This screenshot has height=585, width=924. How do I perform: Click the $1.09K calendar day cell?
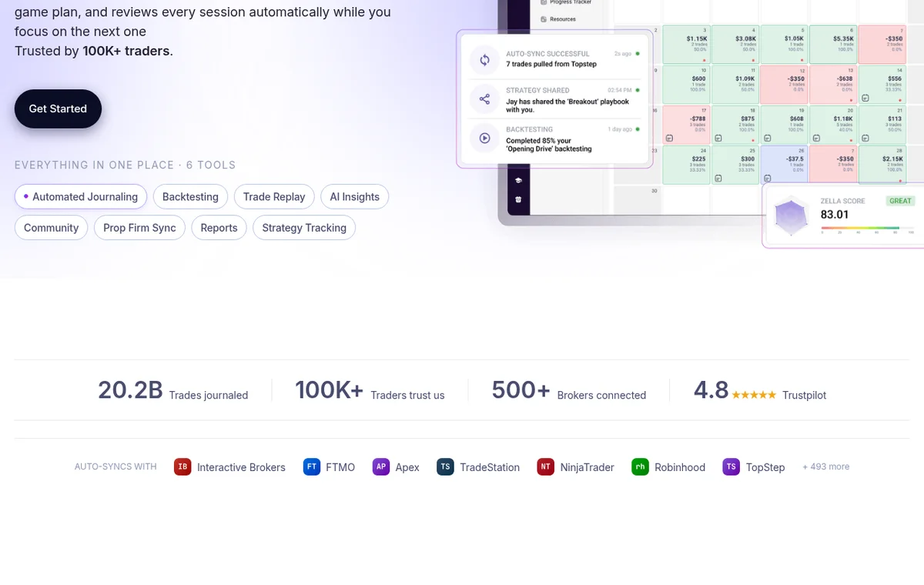[x=735, y=85]
